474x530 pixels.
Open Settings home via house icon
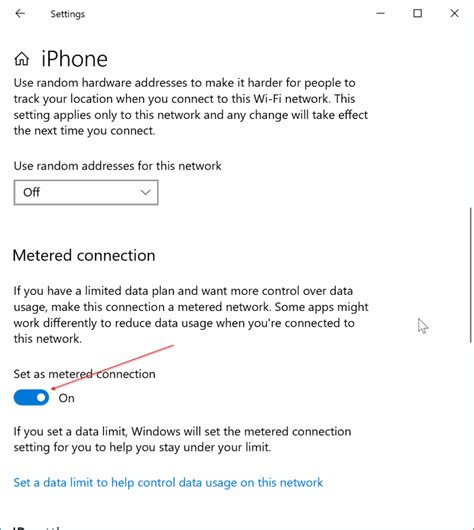point(22,59)
